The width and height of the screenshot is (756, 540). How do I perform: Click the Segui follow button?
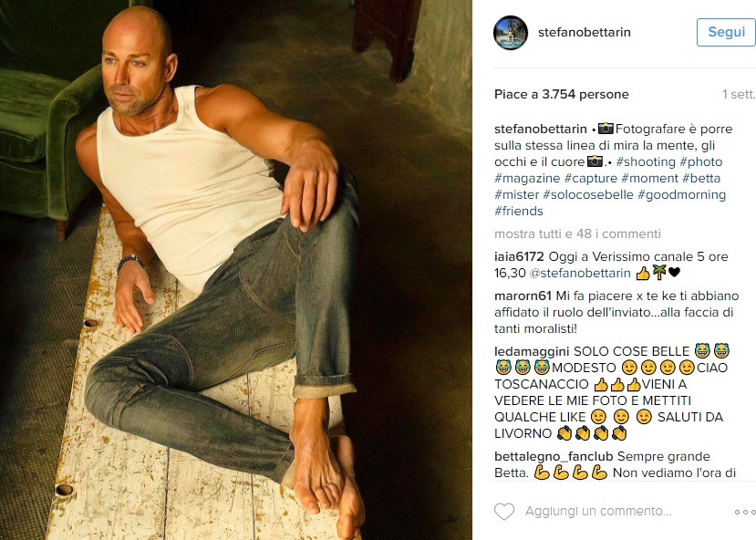pyautogui.click(x=726, y=32)
